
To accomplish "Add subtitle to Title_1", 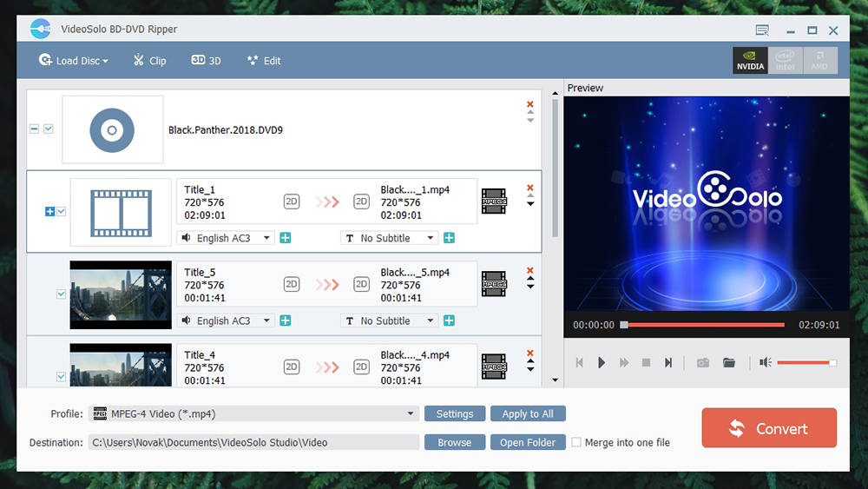I will pyautogui.click(x=449, y=238).
